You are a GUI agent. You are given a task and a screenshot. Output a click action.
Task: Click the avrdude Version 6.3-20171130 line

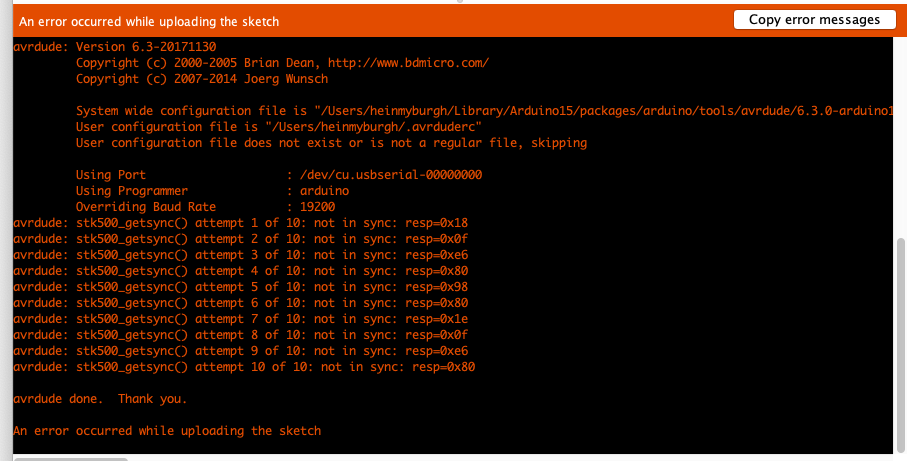point(115,47)
